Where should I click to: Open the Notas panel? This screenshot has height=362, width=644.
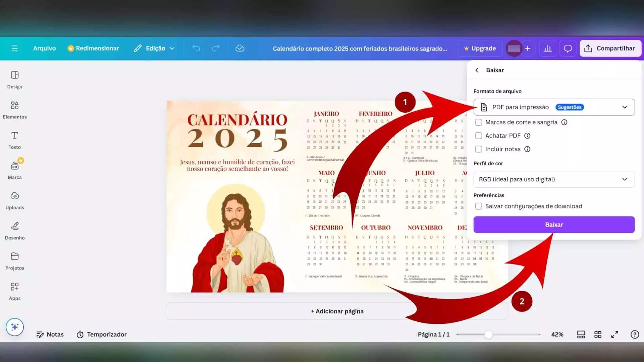tap(50, 335)
